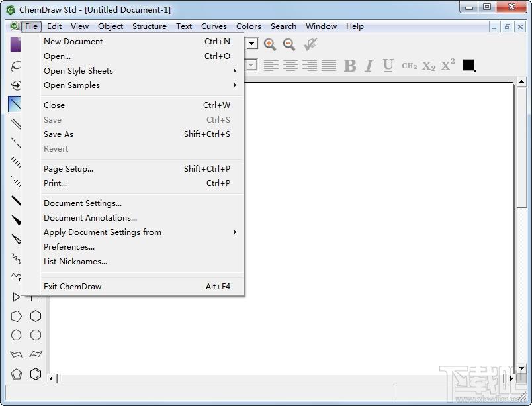Select the cyclohexane ring tool
Image resolution: width=532 pixels, height=406 pixels.
36,316
